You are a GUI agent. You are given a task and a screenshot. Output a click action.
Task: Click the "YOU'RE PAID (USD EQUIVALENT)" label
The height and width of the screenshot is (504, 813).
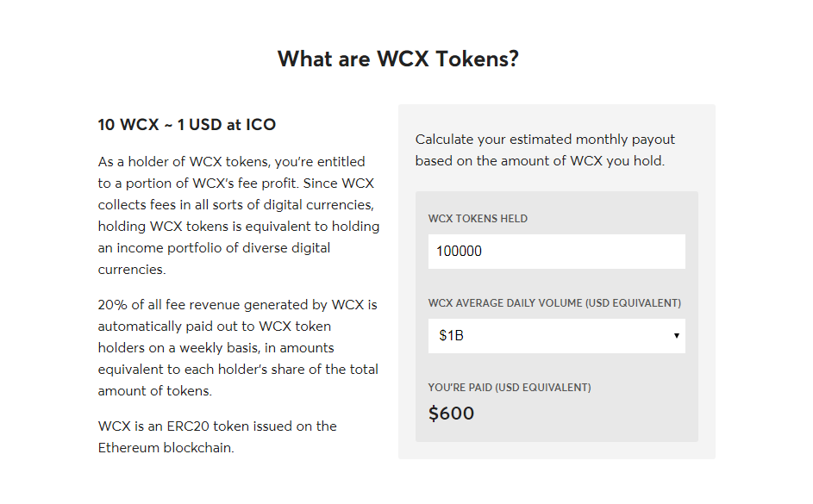(510, 388)
